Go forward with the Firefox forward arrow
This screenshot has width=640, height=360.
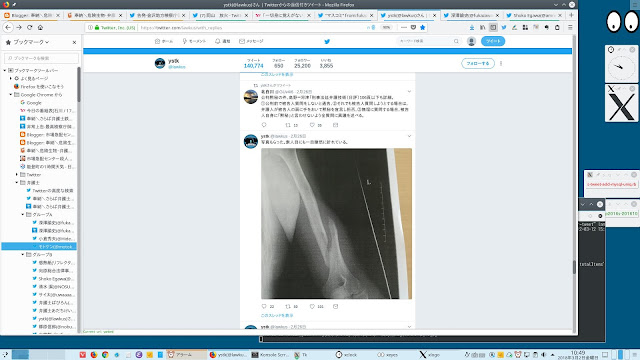point(19,27)
